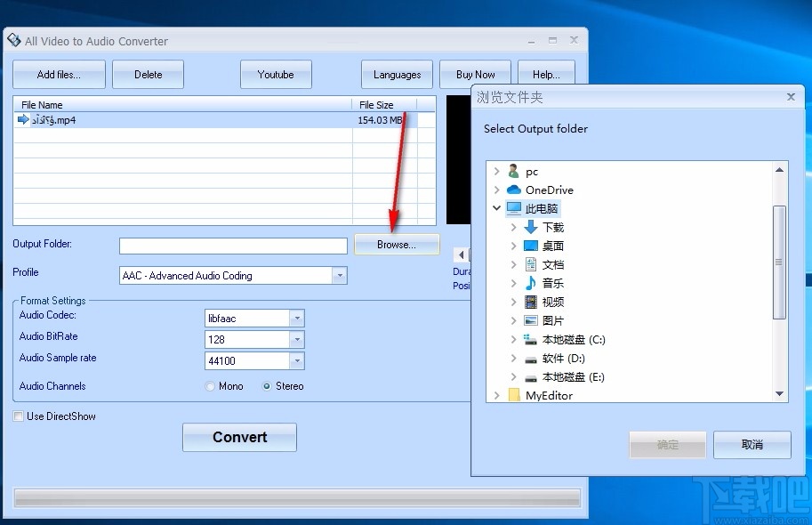The image size is (812, 525).
Task: Click the blue arrow icon beside the mp4 file
Action: click(22, 119)
